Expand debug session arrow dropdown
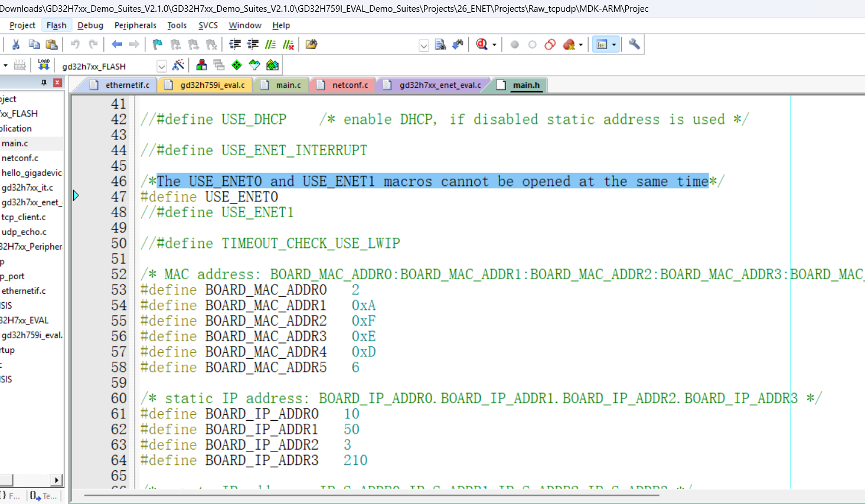The image size is (865, 504). pos(494,45)
